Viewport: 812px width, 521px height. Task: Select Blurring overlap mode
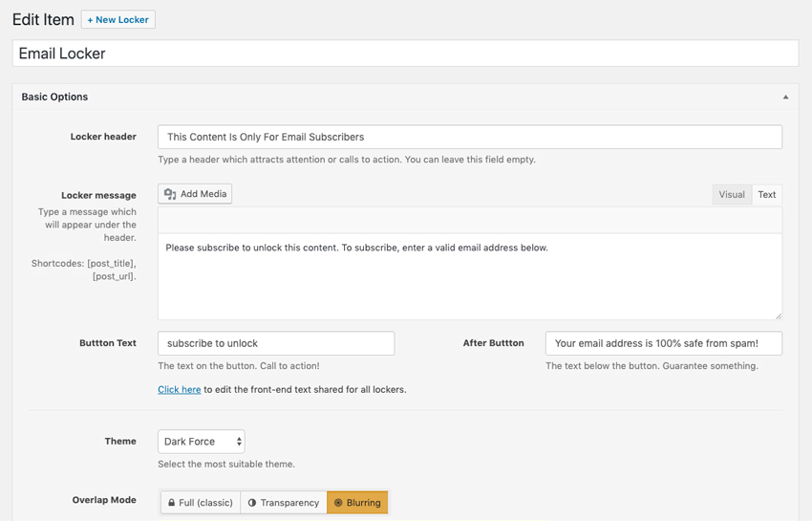tap(357, 503)
